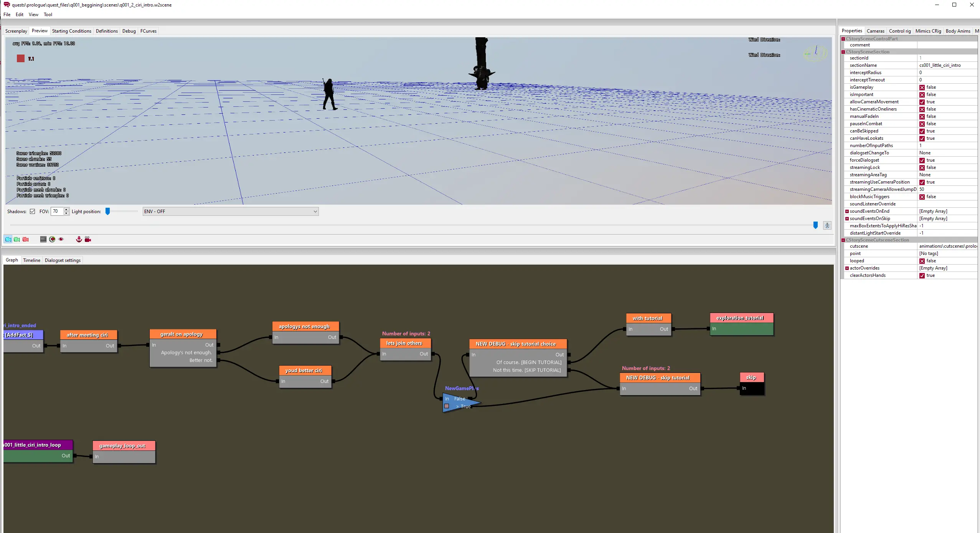Click the round play arrow icon

(x=52, y=239)
